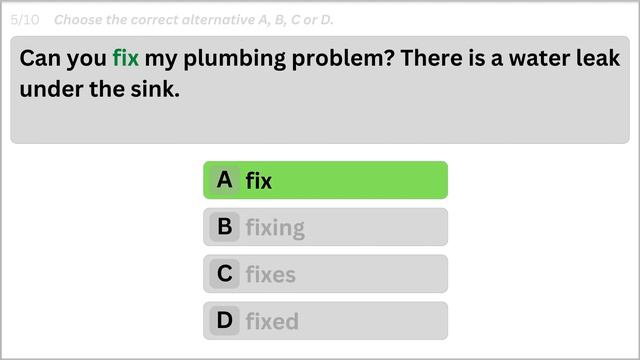Click the letter D badge

pos(224,320)
